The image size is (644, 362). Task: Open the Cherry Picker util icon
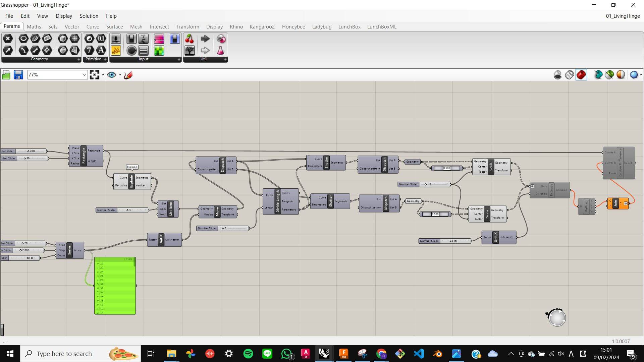pos(190,39)
